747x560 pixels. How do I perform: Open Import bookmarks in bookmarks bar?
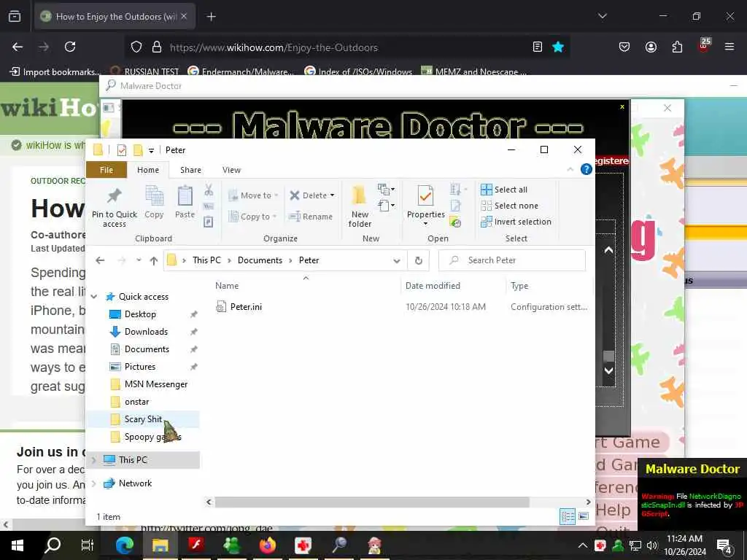click(x=55, y=72)
